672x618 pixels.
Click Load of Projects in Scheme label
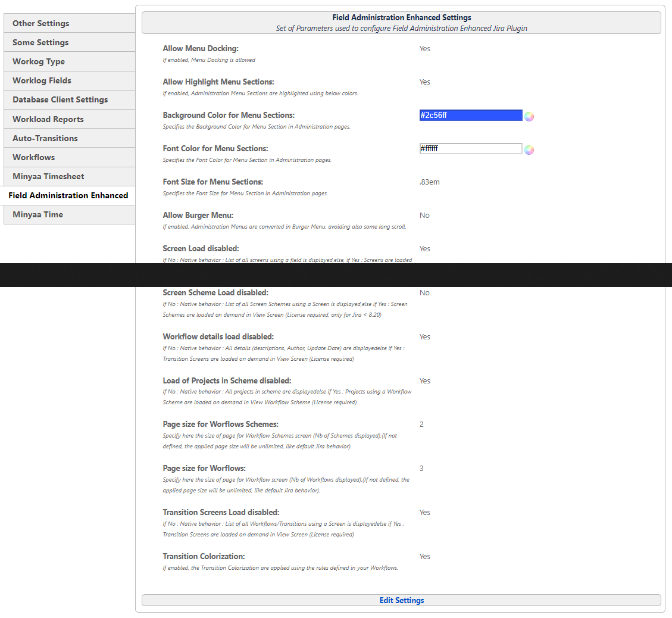227,380
